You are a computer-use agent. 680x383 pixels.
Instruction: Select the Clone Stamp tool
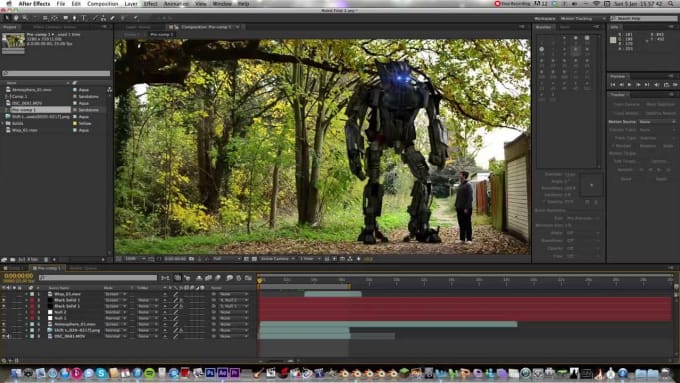pos(104,18)
